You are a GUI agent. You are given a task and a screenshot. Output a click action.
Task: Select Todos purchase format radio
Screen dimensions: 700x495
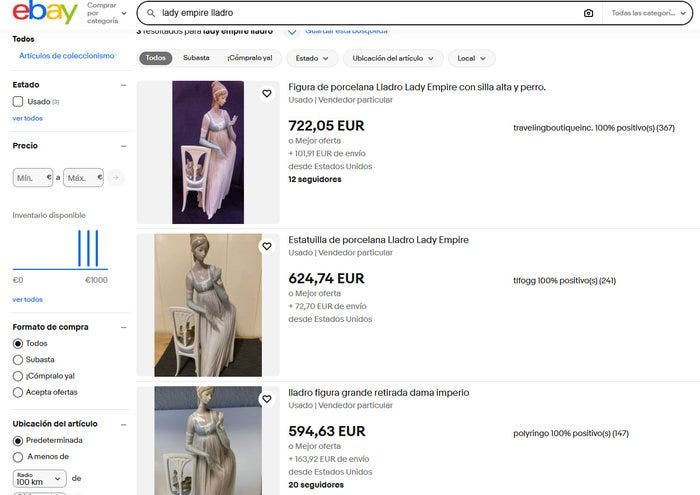pos(18,344)
